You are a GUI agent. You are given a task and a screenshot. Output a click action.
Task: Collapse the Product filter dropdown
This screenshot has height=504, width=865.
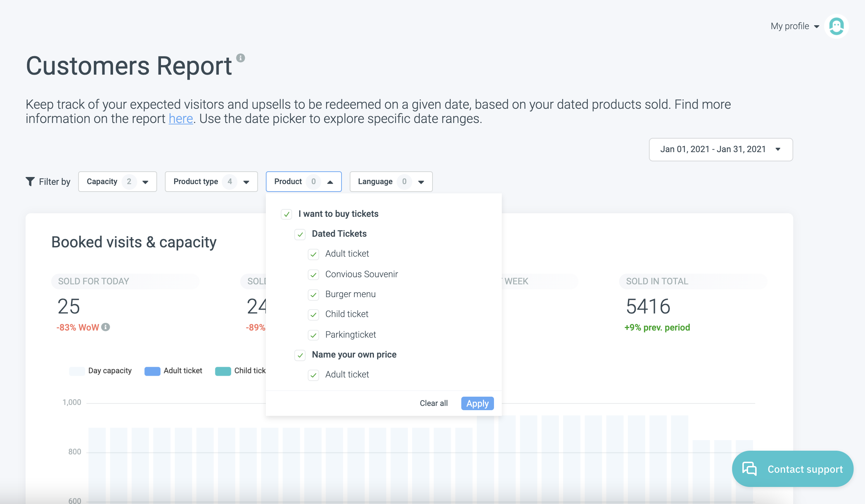point(330,182)
